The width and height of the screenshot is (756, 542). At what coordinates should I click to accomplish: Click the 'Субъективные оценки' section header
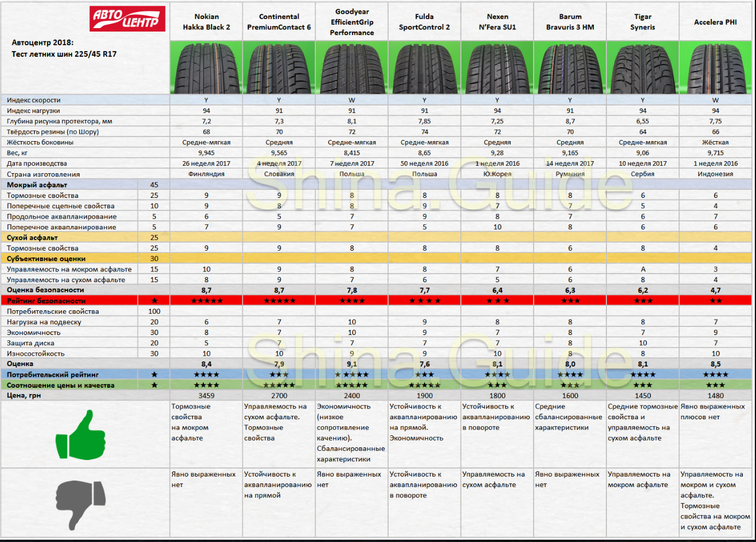point(46,259)
